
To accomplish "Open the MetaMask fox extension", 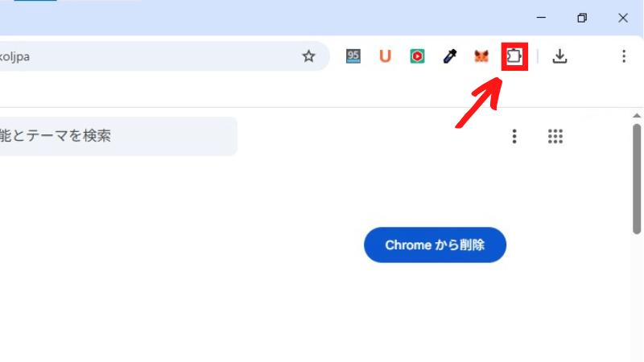I will [481, 56].
